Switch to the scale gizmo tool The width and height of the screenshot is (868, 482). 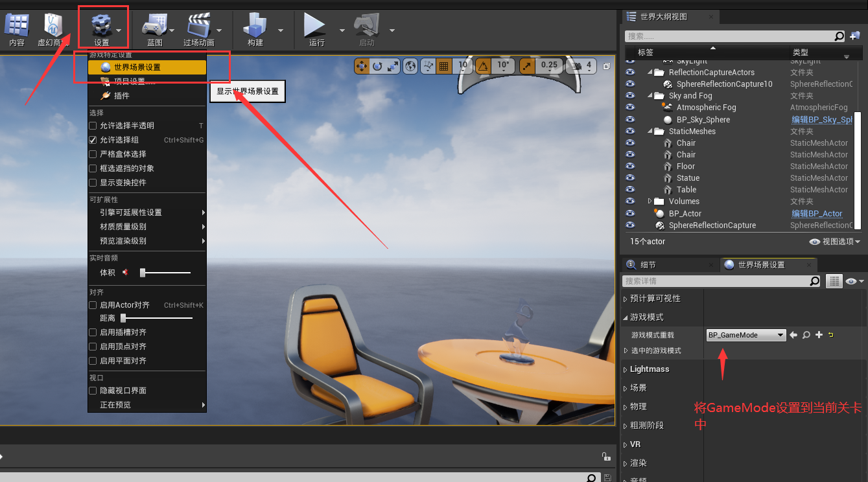(393, 65)
